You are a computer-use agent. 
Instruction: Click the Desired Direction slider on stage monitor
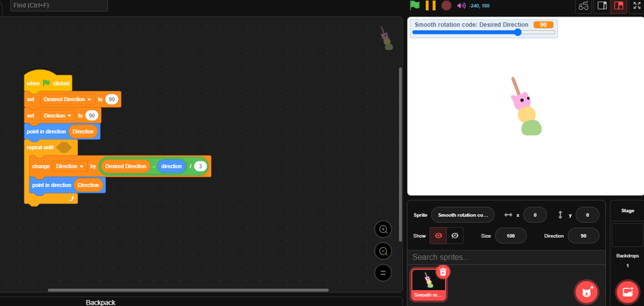pyautogui.click(x=484, y=32)
